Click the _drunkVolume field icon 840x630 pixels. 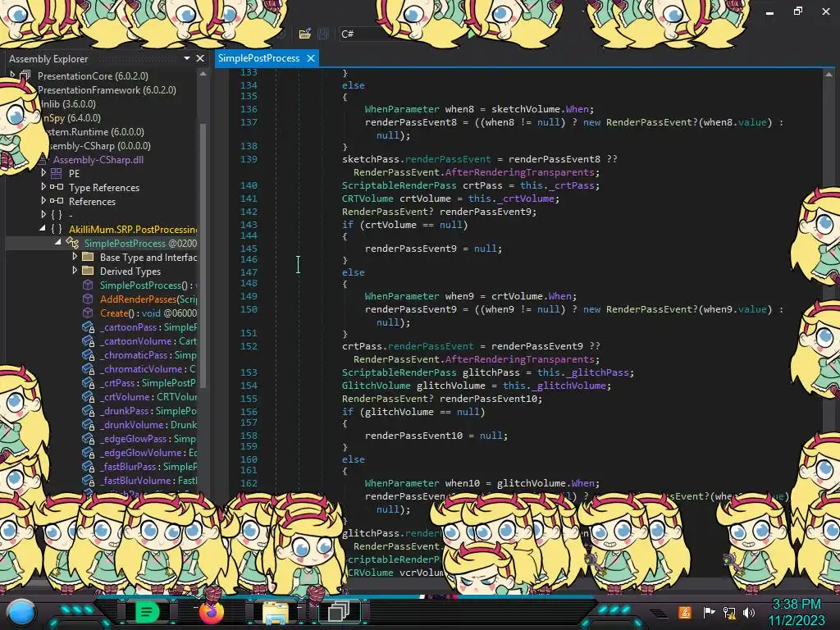click(89, 424)
